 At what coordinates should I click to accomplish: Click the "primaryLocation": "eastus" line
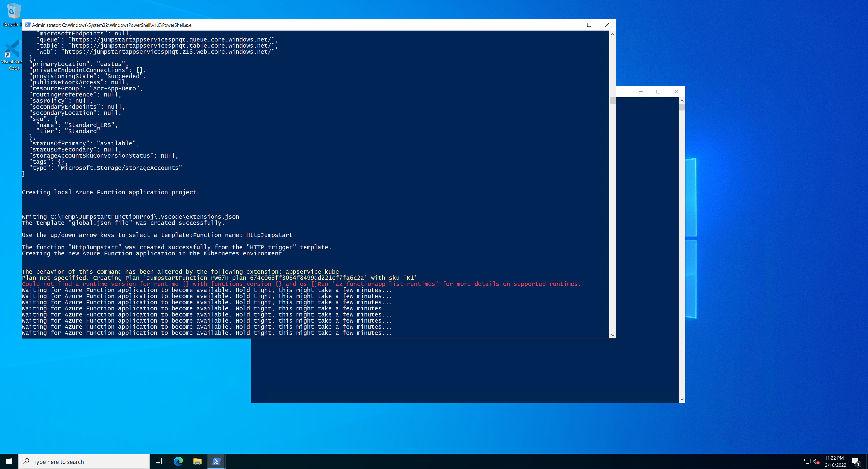pos(79,64)
